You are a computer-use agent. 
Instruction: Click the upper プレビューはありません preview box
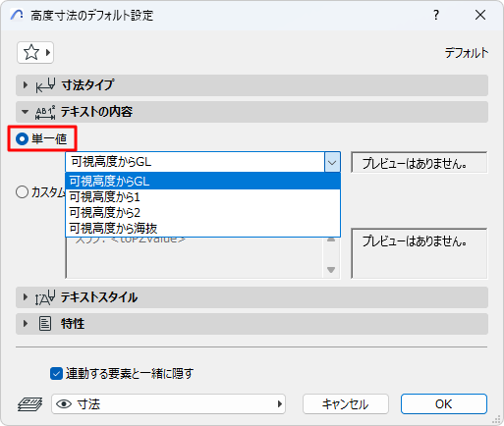point(420,163)
